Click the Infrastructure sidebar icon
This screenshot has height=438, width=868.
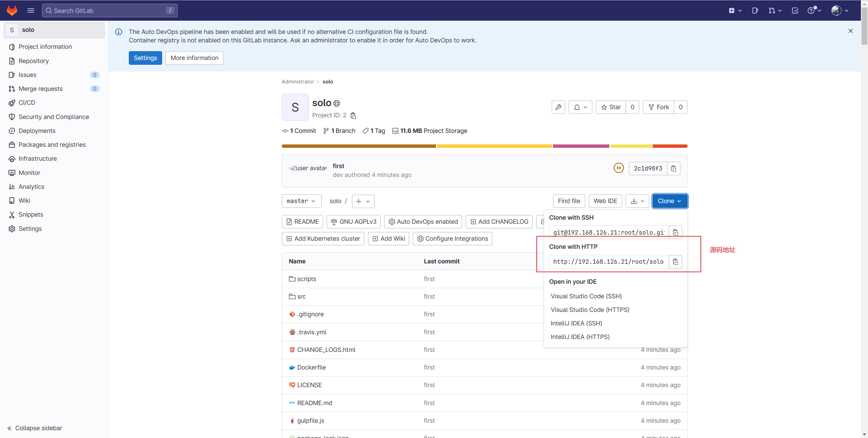pyautogui.click(x=12, y=159)
